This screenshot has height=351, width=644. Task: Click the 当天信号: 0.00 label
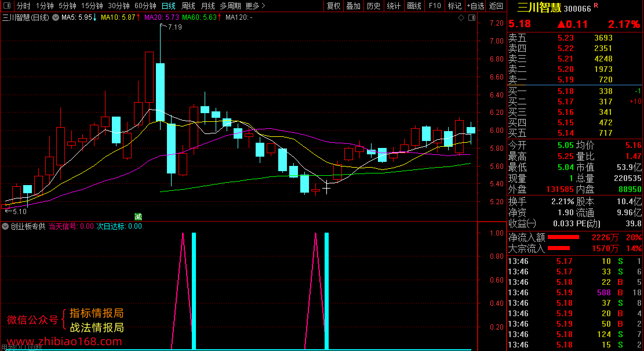coord(71,226)
